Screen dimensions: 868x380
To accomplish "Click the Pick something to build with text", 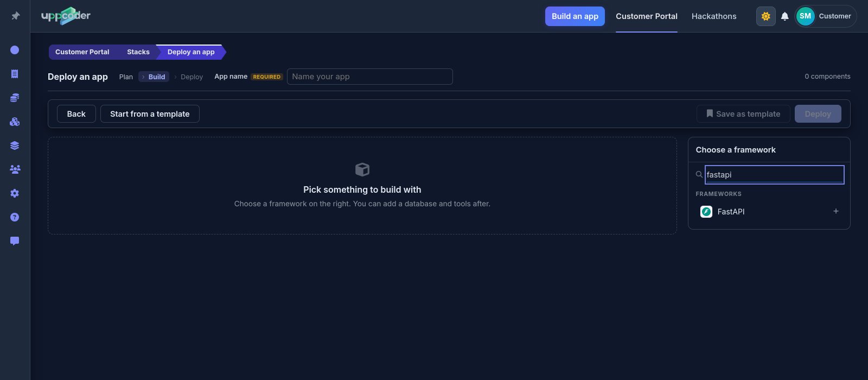I will point(362,189).
